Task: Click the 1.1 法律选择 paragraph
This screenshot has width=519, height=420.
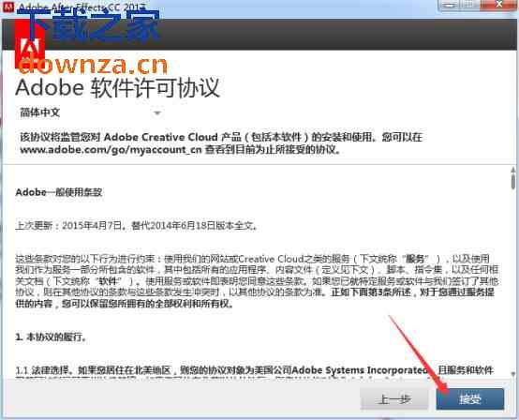Action: [254, 370]
